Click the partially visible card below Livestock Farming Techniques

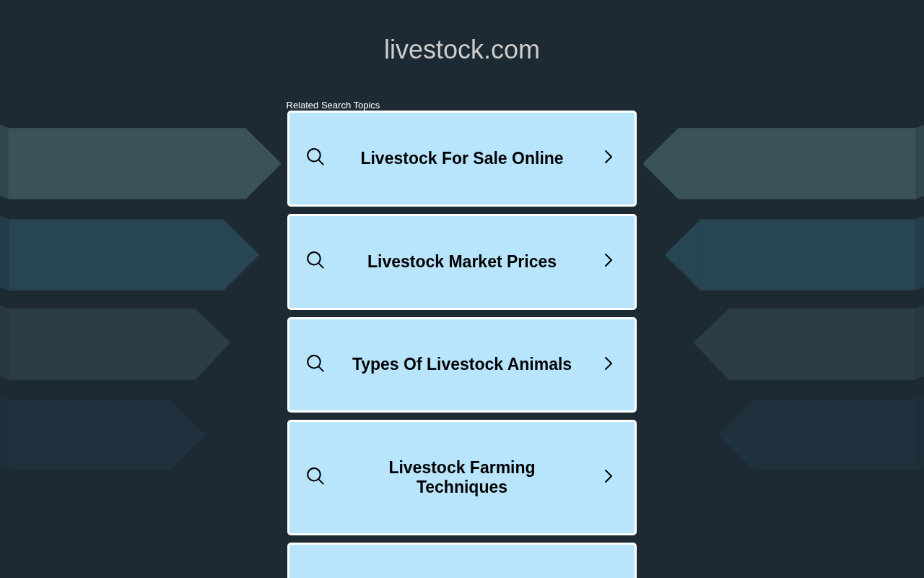[462, 561]
